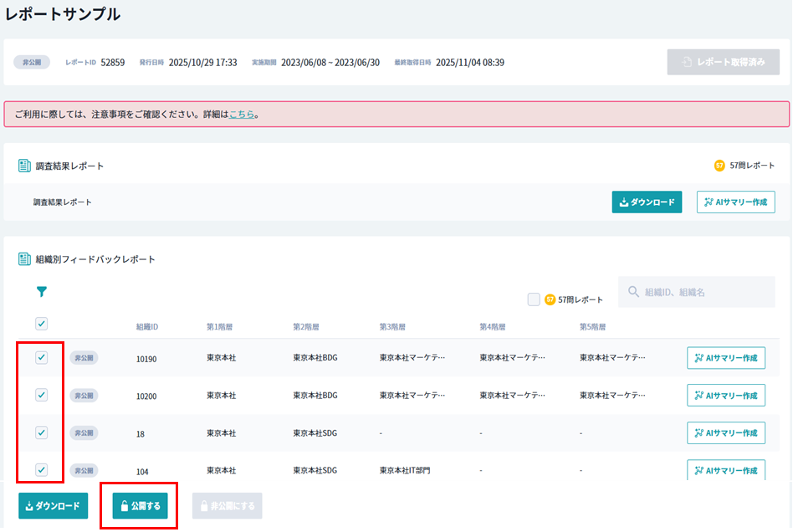Screen dimensions: 793x532
Task: Click the 非公開にする button
Action: [227, 506]
